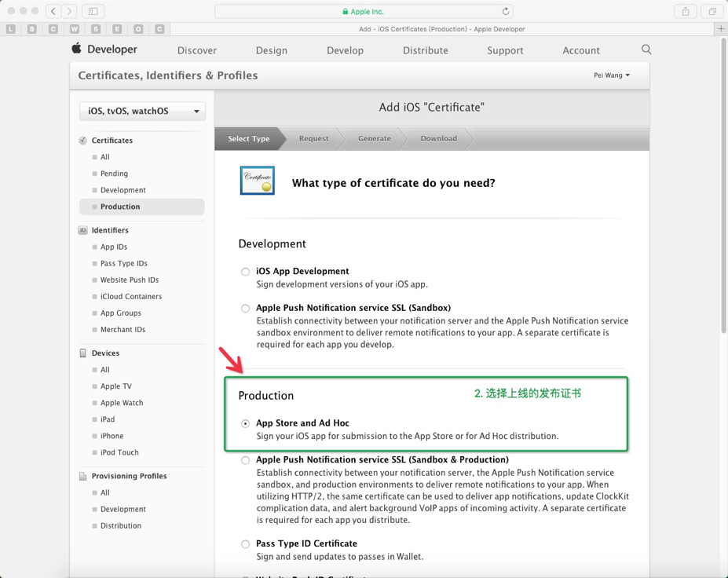This screenshot has height=578, width=728.
Task: Open the Safari share button
Action: pos(686,11)
